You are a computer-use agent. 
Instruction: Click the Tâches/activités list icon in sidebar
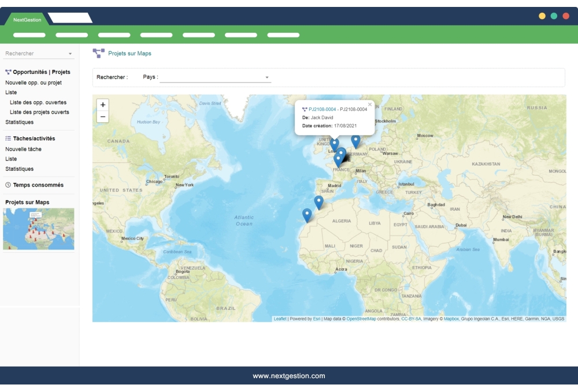pyautogui.click(x=7, y=139)
